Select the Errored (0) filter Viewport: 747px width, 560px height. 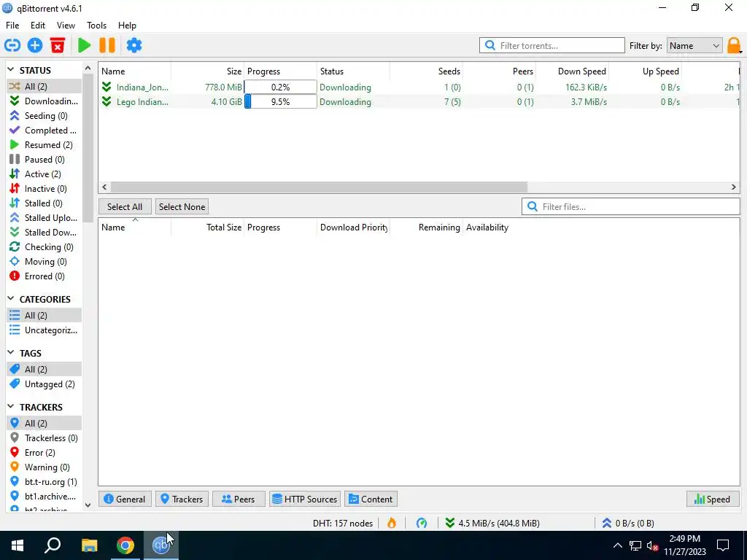click(44, 276)
